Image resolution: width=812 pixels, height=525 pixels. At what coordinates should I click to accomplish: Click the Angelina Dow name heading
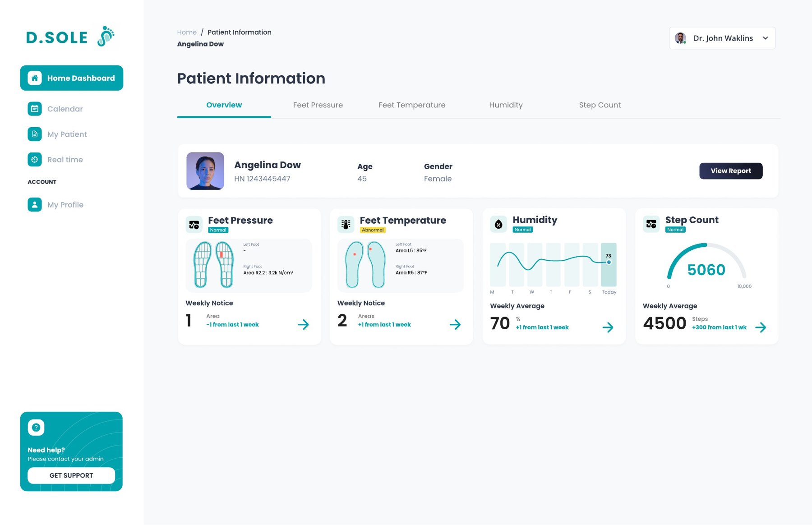(268, 165)
